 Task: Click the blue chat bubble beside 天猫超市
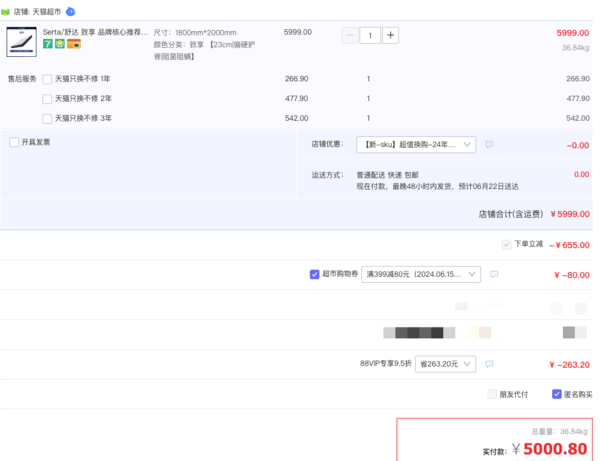point(70,11)
